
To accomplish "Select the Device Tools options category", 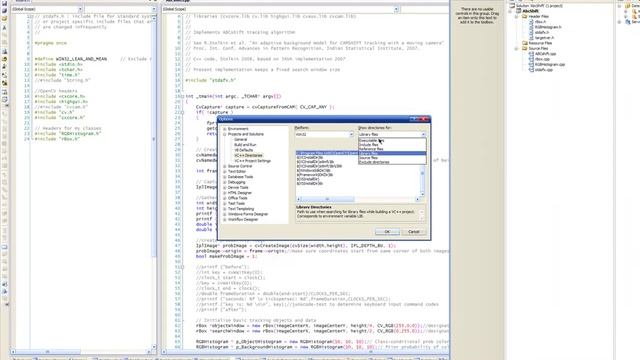I will pyautogui.click(x=238, y=188).
